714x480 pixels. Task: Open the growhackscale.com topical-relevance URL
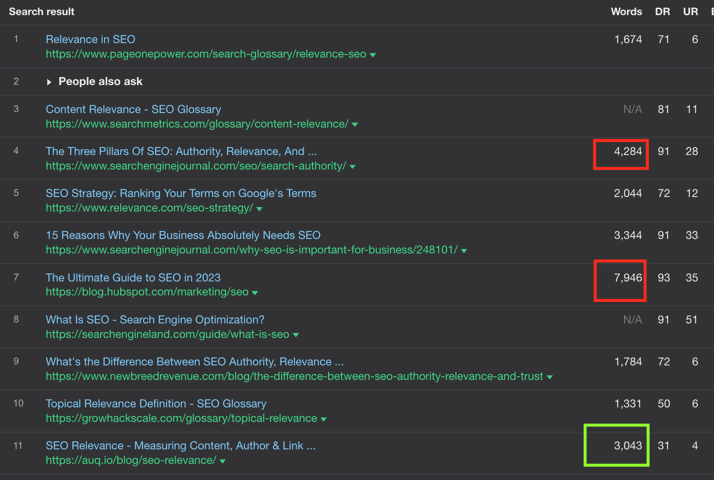click(x=181, y=418)
